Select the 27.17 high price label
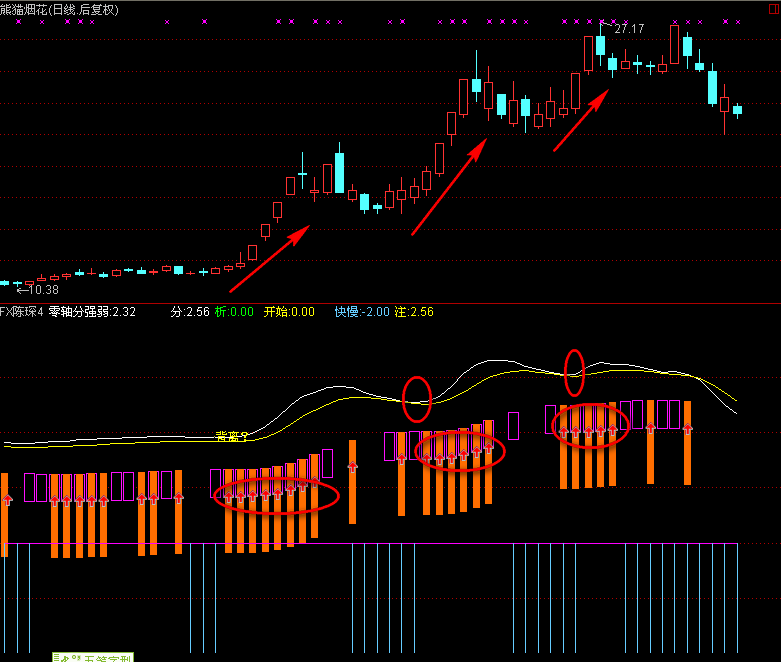 629,29
